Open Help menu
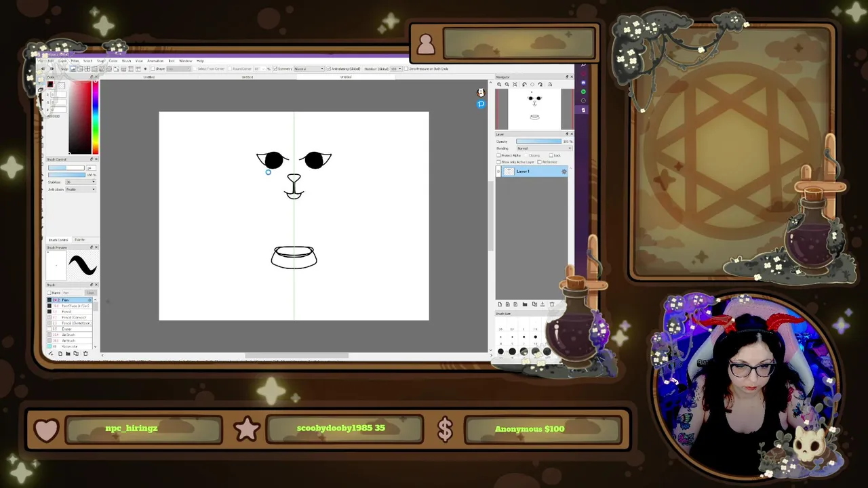This screenshot has width=868, height=488. [x=200, y=61]
